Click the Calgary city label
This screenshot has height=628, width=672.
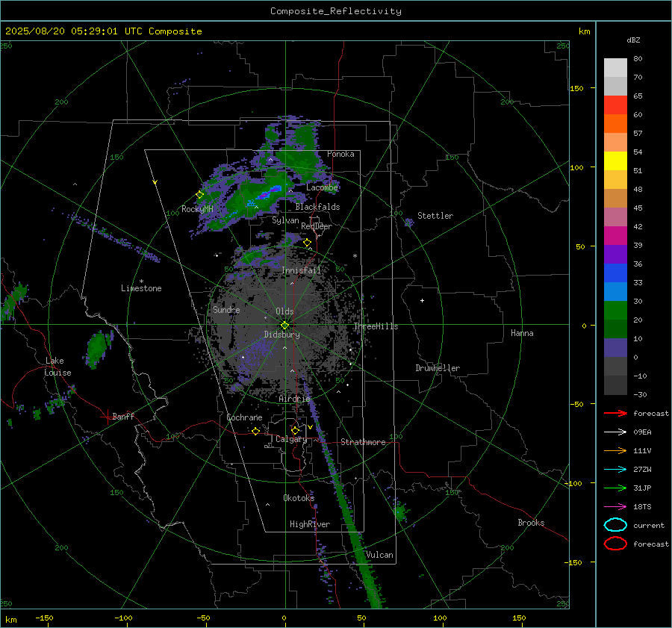click(291, 439)
